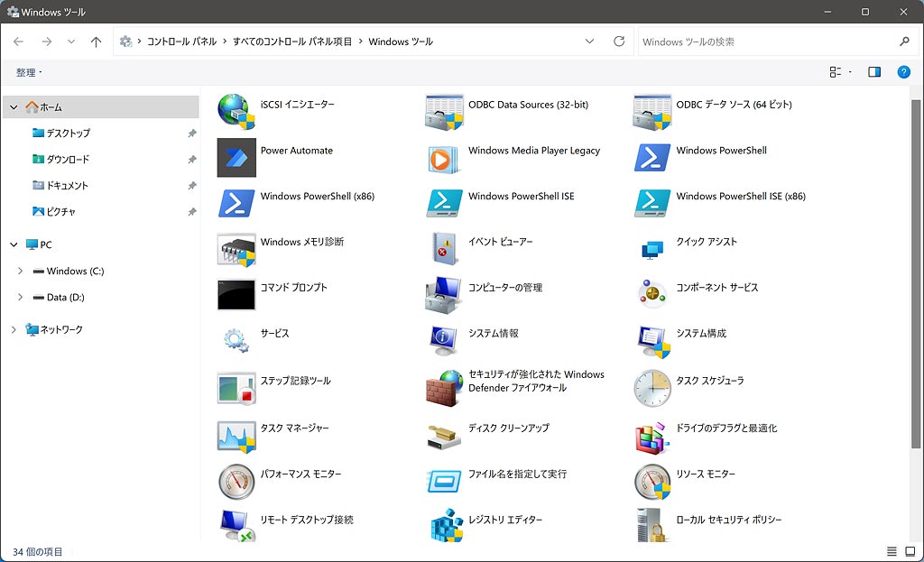Image resolution: width=924 pixels, height=562 pixels.
Task: Click すべてのコントロール パネル項目 breadcrumb
Action: pyautogui.click(x=292, y=41)
